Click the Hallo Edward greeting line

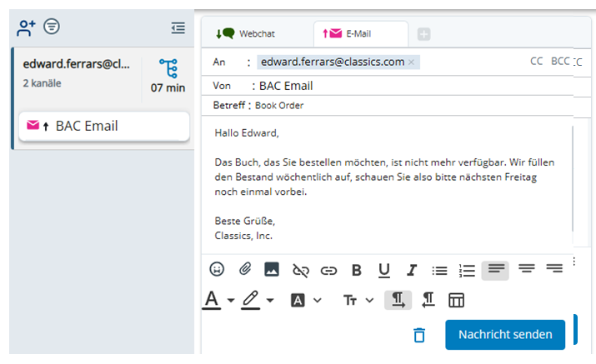[247, 133]
